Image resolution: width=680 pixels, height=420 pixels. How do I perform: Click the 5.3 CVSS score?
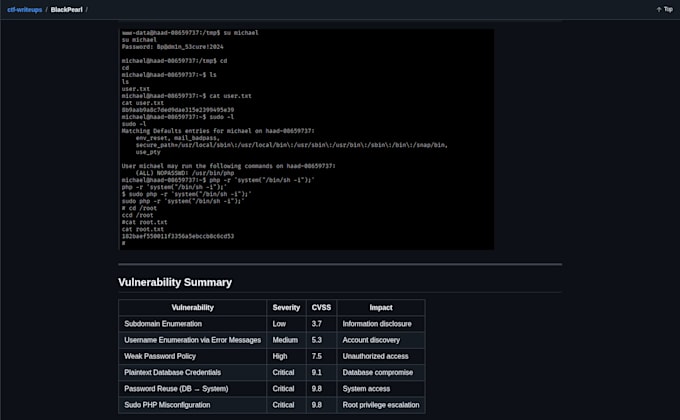tap(321, 340)
